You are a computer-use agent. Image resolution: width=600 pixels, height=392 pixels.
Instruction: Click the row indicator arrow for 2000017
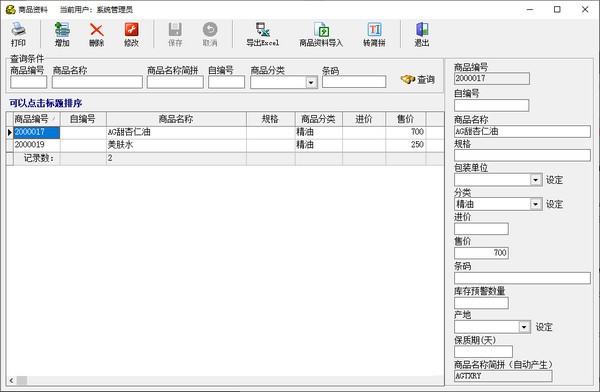(x=10, y=132)
